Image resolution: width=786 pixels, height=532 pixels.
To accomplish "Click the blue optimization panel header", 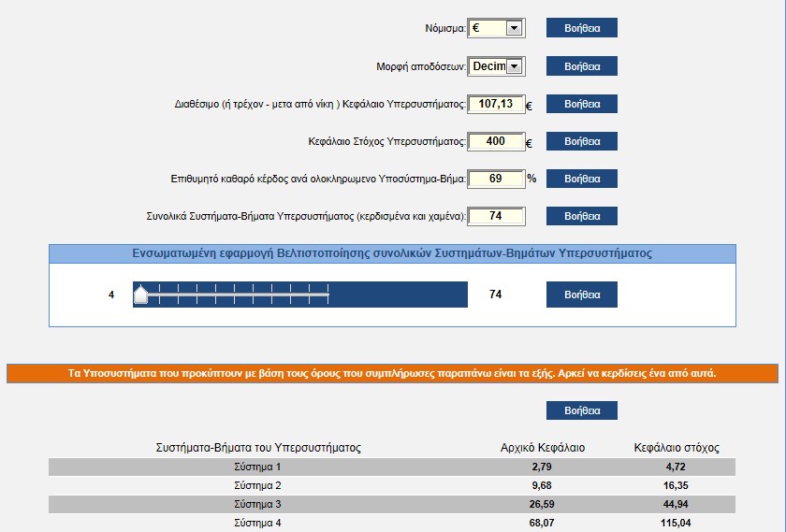I will (x=392, y=253).
